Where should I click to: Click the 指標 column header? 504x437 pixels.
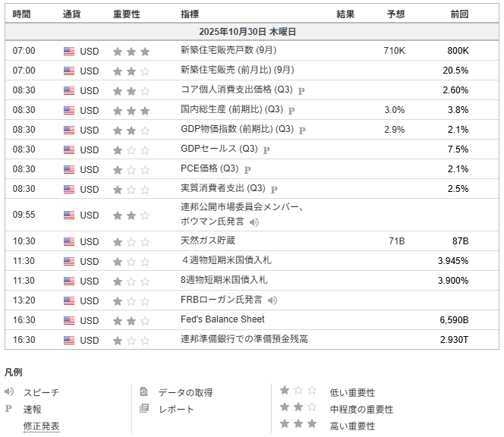191,14
